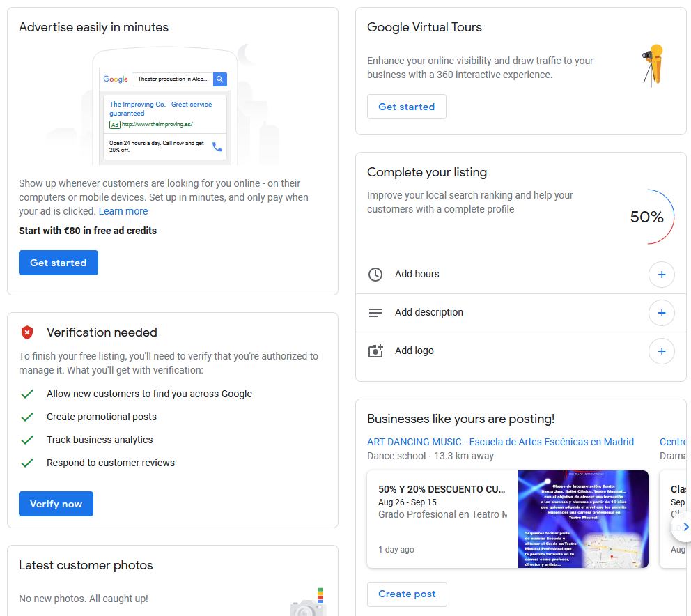Image resolution: width=691 pixels, height=616 pixels.
Task: Click the clock icon for Add hours
Action: point(375,275)
